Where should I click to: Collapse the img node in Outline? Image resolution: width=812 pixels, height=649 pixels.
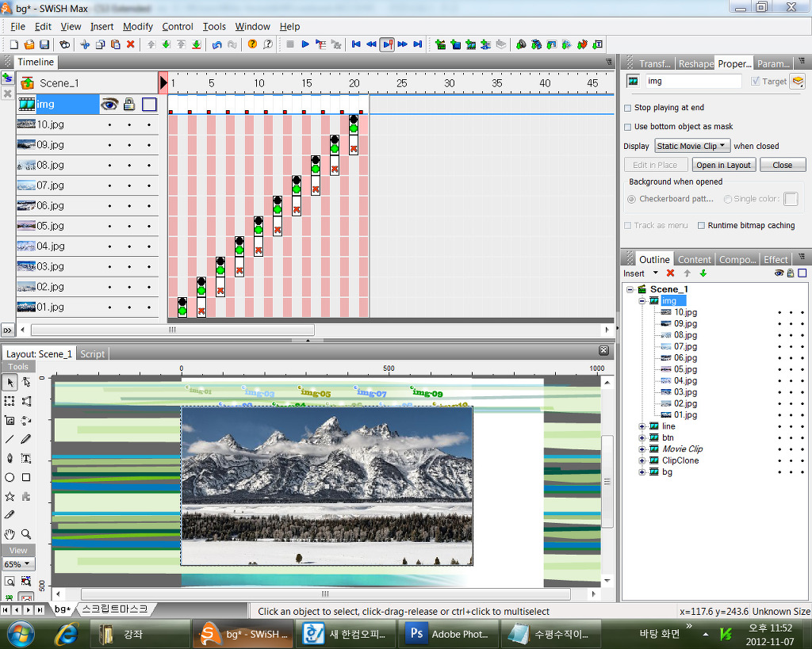point(642,300)
